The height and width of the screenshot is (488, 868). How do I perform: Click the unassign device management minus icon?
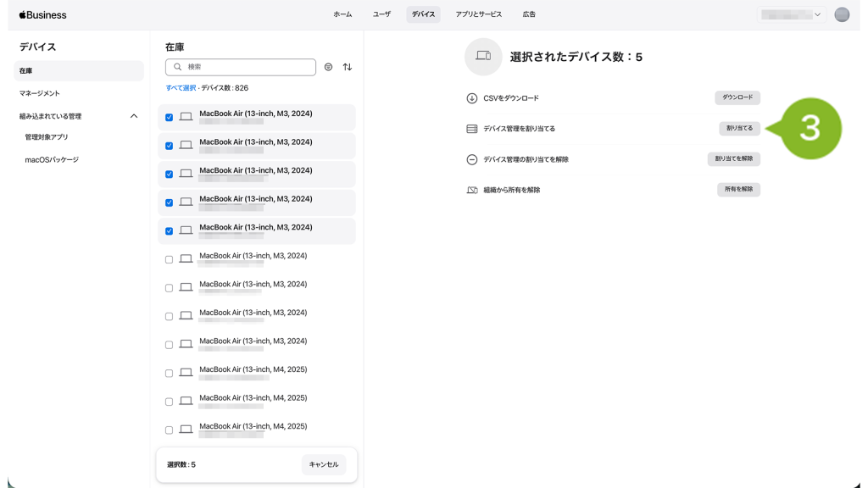pos(472,159)
